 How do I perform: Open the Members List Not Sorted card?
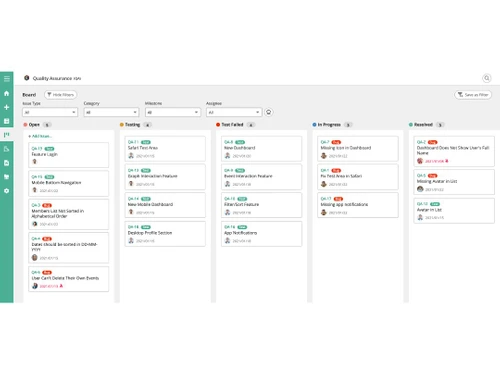(69, 214)
